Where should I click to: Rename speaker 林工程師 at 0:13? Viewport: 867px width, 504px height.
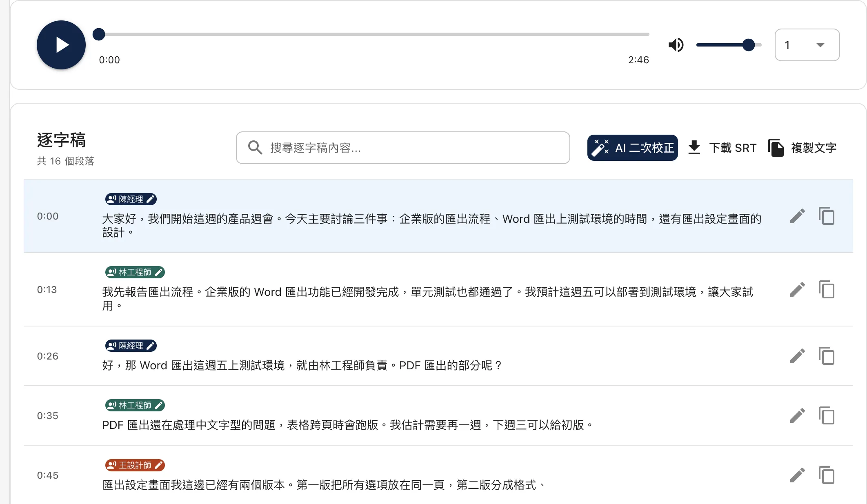coord(135,272)
